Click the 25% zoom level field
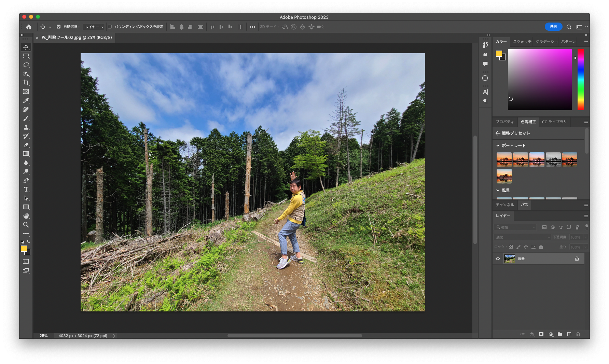This screenshot has height=364, width=609. pyautogui.click(x=44, y=336)
